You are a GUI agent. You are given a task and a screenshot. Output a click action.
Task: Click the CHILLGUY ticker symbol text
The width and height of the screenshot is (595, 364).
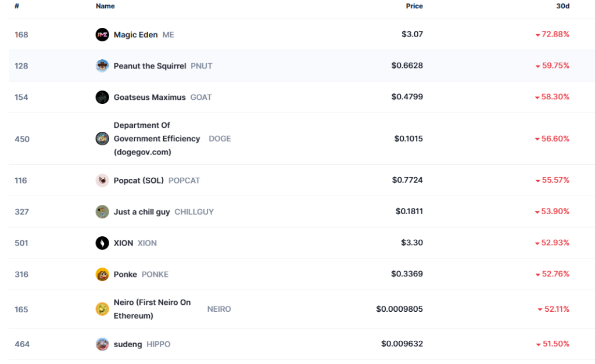point(194,212)
